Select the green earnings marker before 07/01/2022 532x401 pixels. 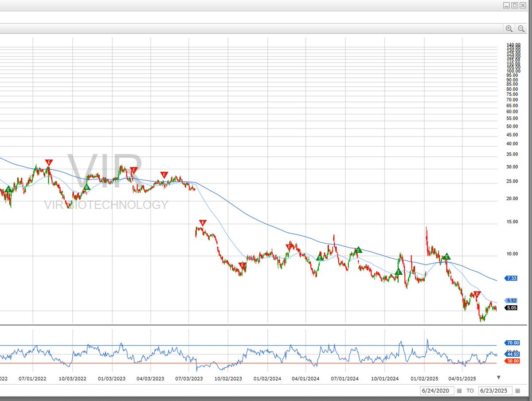[x=8, y=190]
